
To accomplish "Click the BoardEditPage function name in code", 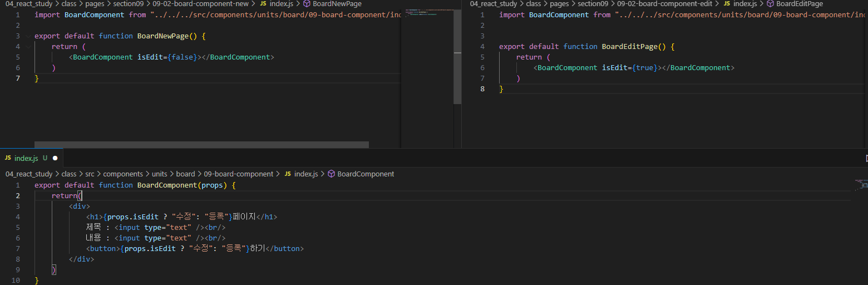I will coord(630,47).
